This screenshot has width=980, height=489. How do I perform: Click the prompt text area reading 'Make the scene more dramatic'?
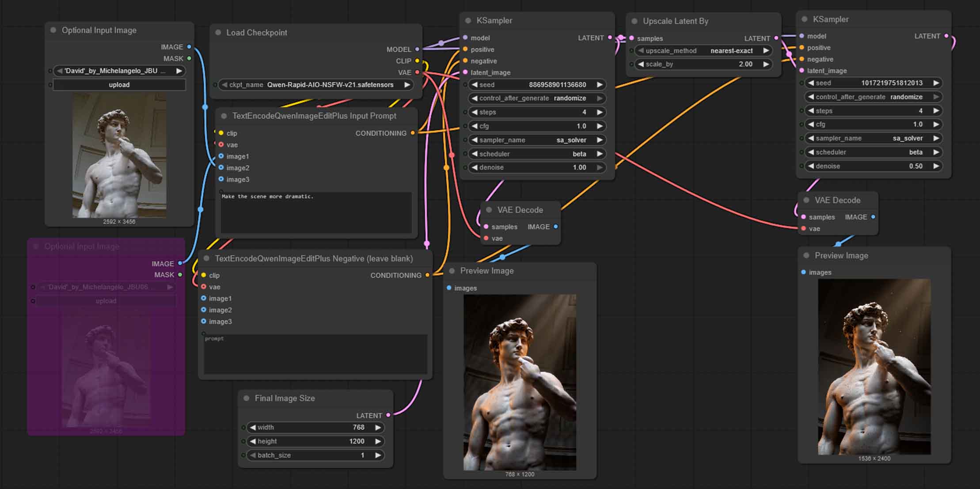pos(315,212)
